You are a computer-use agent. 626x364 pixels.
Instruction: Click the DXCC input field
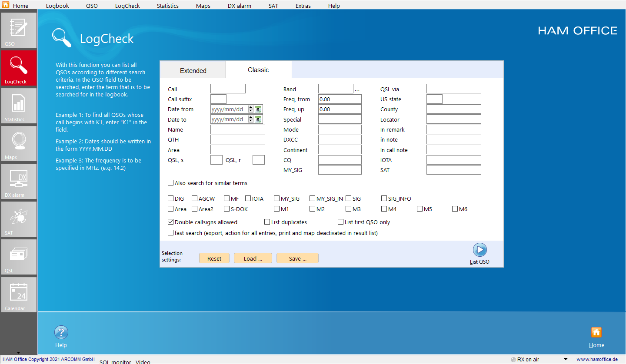tap(340, 140)
